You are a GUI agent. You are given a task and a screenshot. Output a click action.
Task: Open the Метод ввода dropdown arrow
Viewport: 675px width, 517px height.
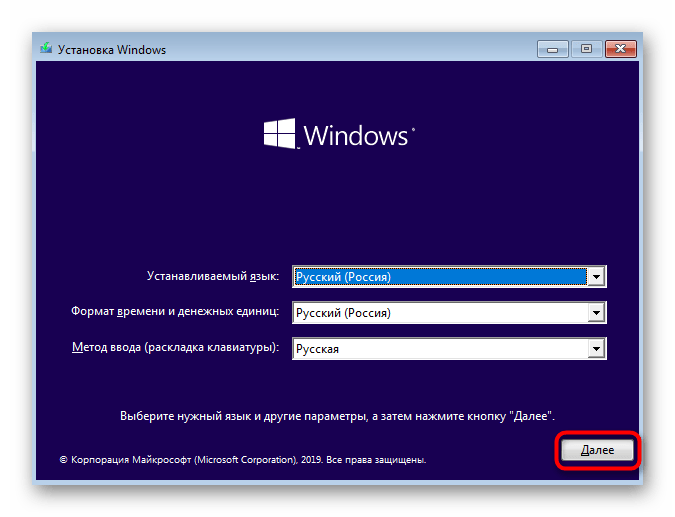596,349
